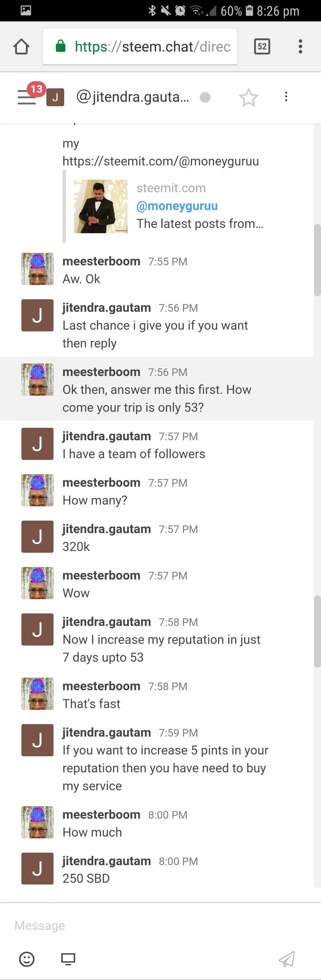The width and height of the screenshot is (321, 980).
Task: Open the @moneyguruu link preview title
Action: click(177, 206)
